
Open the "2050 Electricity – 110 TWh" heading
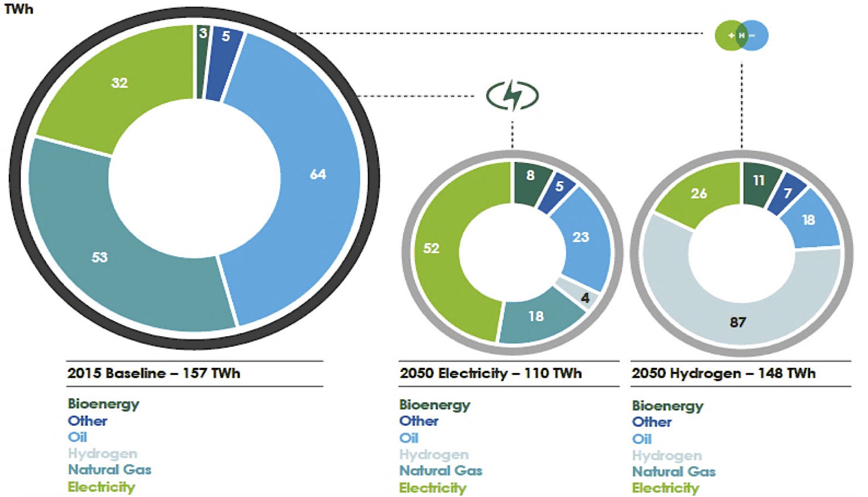coord(490,373)
